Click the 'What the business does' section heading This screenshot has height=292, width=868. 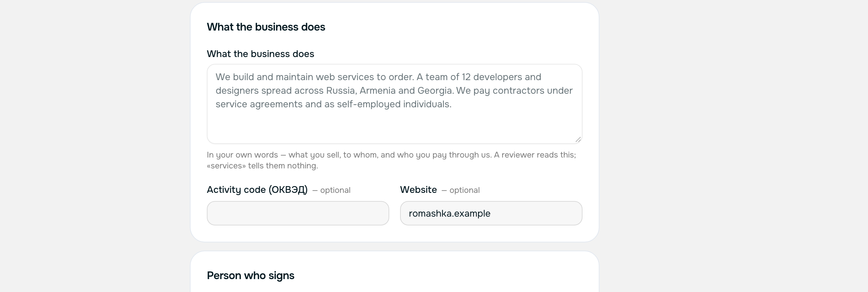pyautogui.click(x=266, y=27)
